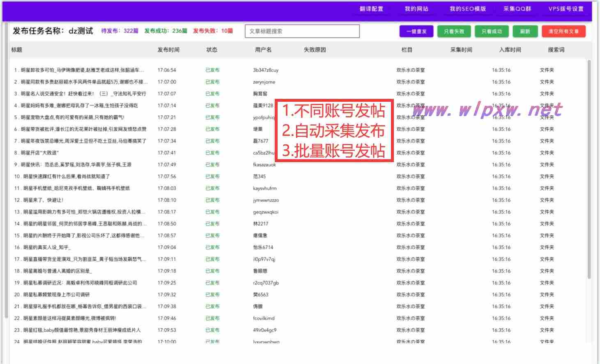Screen dimensions: 600x364
Task: Click publish time 17:06:54
Action: click(x=167, y=70)
